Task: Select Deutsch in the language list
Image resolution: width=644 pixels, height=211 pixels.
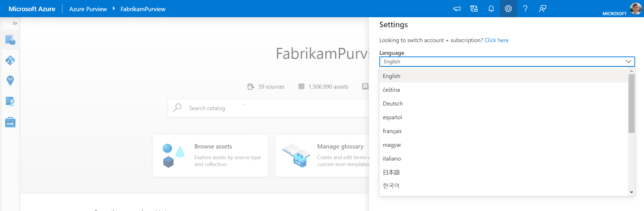Action: click(504, 103)
